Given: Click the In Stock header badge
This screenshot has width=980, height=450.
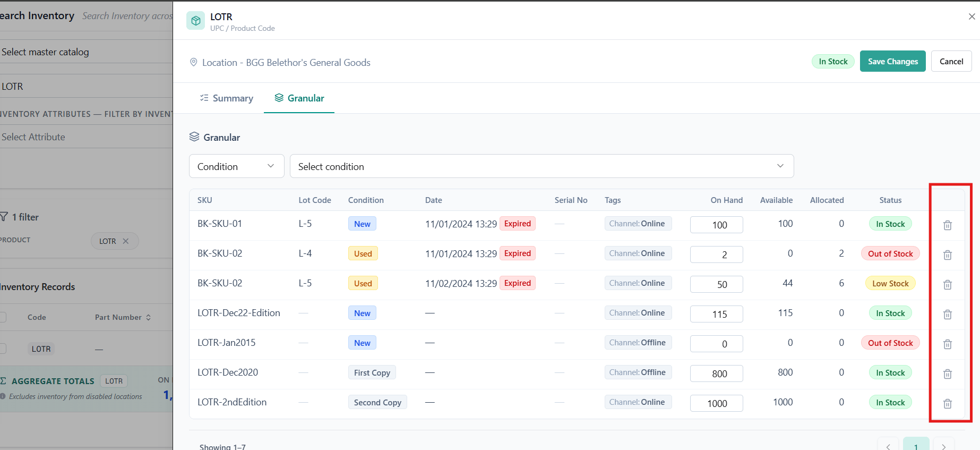Looking at the screenshot, I should [833, 61].
